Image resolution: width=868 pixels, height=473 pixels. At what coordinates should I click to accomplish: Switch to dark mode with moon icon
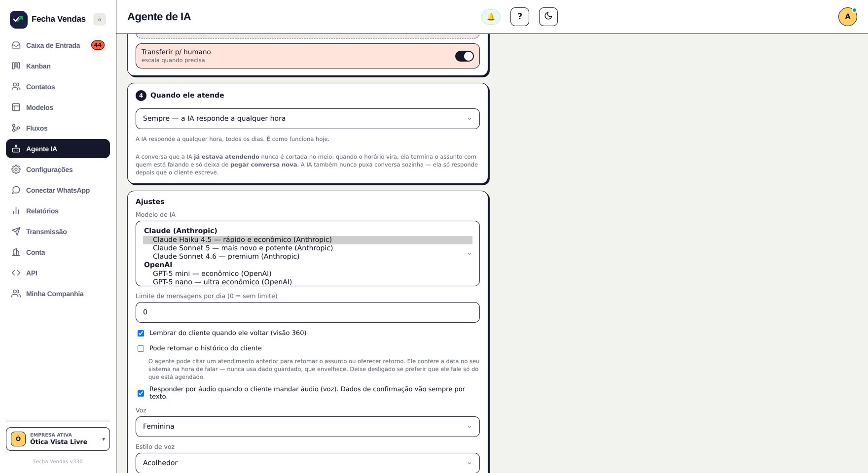click(548, 17)
